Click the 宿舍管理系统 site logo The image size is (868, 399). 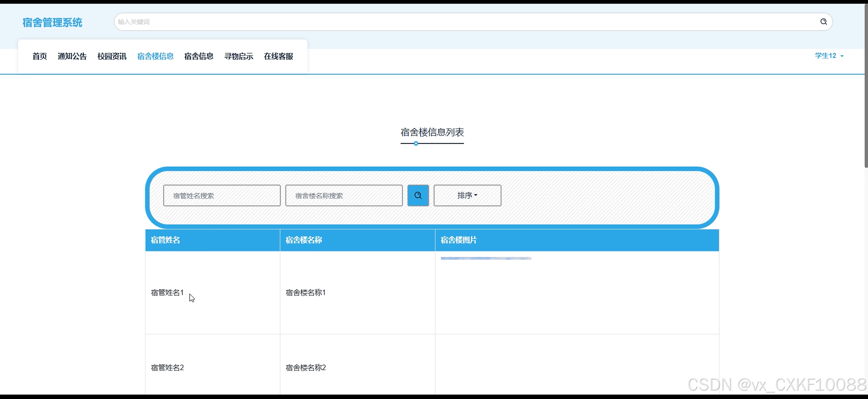(53, 22)
